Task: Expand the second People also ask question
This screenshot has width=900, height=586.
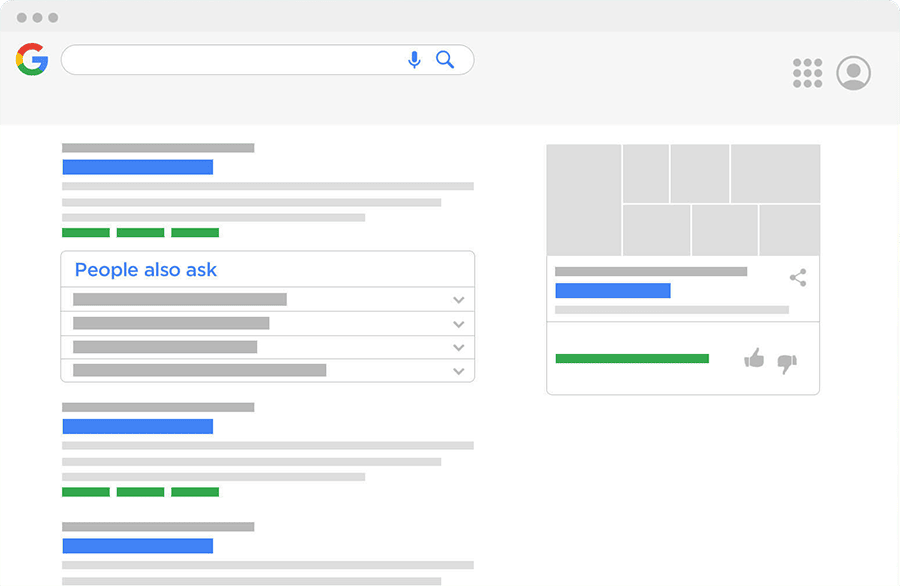Action: (x=267, y=323)
